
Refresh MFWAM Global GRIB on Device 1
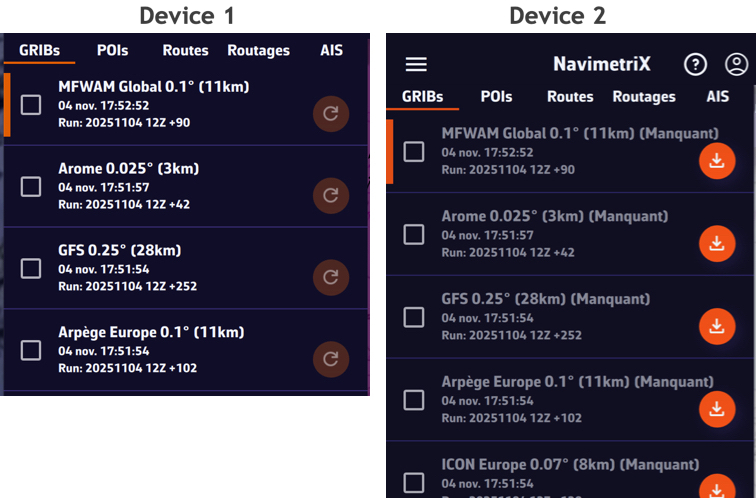pos(330,114)
